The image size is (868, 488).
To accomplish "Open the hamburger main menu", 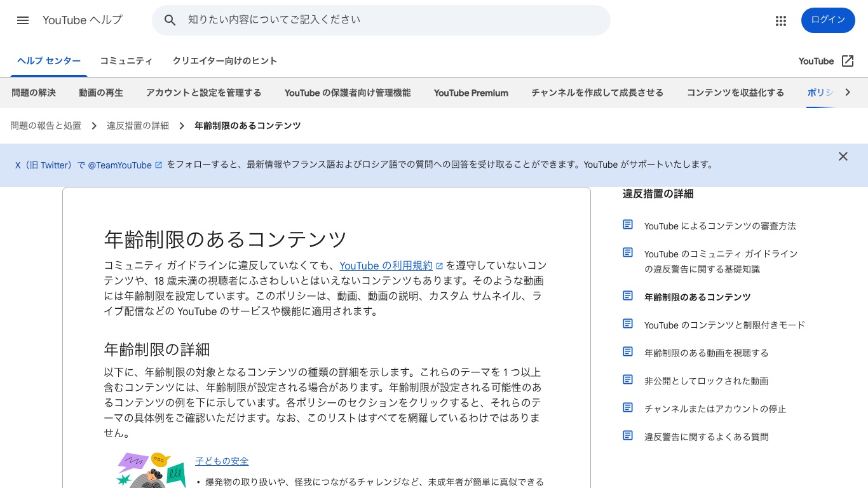I will click(23, 20).
